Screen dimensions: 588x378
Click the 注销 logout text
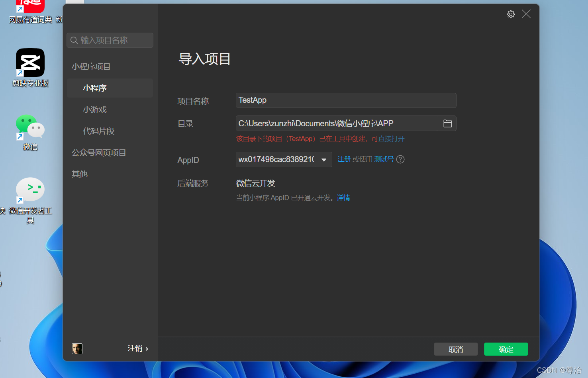click(x=135, y=349)
